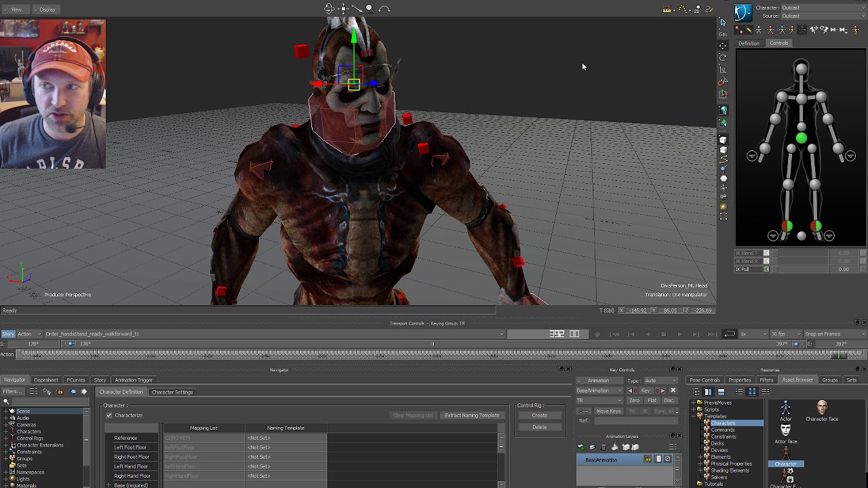Toggle the Characterize checkbox
This screenshot has height=488, width=868.
(x=109, y=415)
